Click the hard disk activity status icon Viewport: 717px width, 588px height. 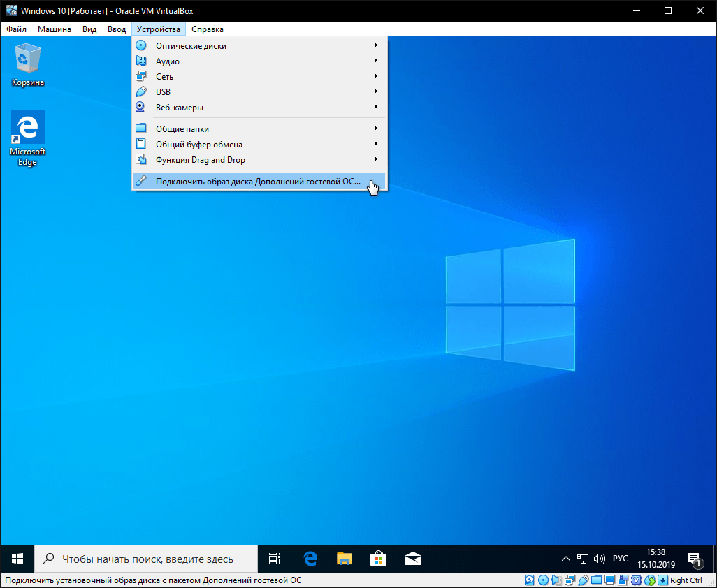pos(530,580)
